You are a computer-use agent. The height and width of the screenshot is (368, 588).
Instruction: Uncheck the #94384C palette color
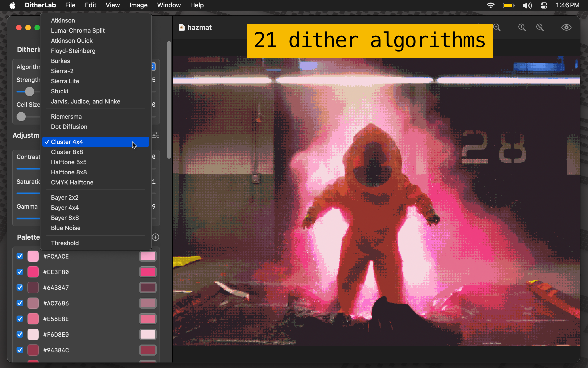[x=20, y=350]
